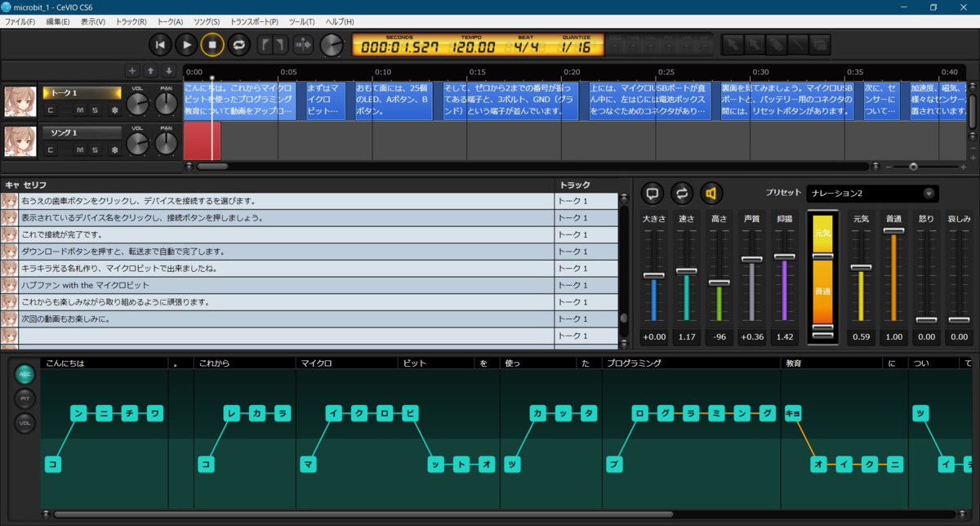The width and height of the screenshot is (980, 526).
Task: Click the VOL knob of the ソング 1 track
Action: (x=138, y=145)
